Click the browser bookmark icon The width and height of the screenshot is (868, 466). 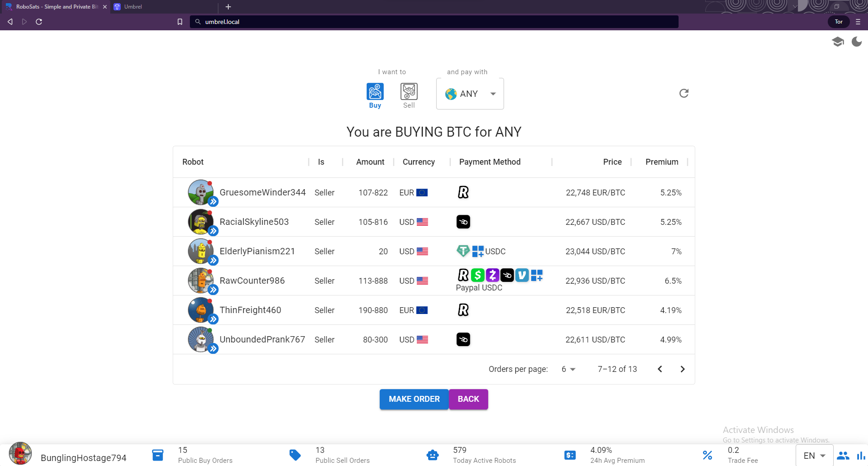pos(180,22)
